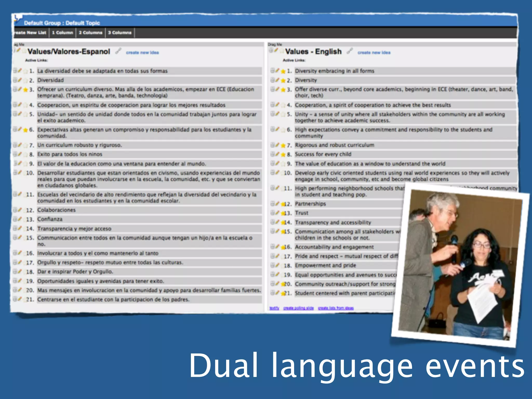Viewport: 532px width, 399px height.
Task: Click the 'Default Group : Default Topic' header
Action: 62,23
